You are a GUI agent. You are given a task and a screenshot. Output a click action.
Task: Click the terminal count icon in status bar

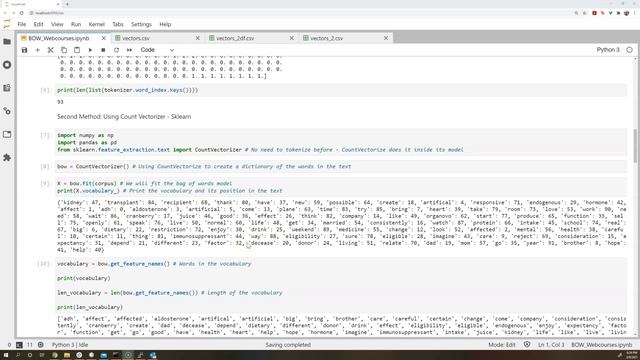tap(19, 345)
